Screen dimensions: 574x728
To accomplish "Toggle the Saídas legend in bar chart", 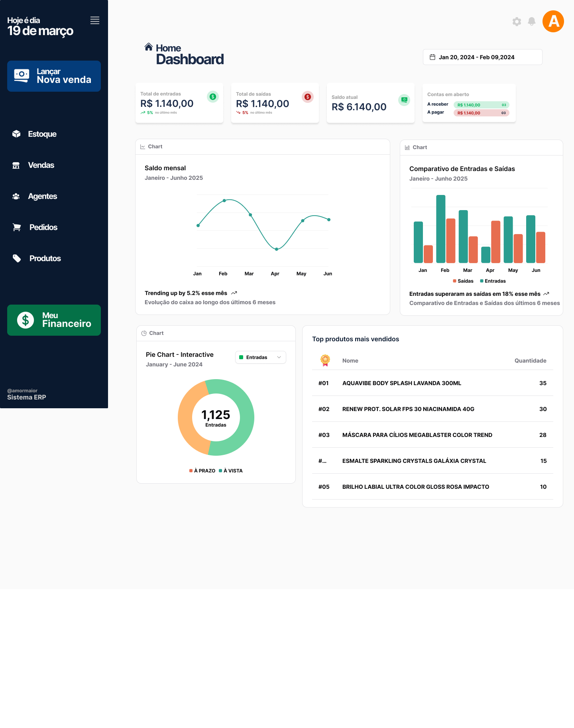I will (463, 281).
